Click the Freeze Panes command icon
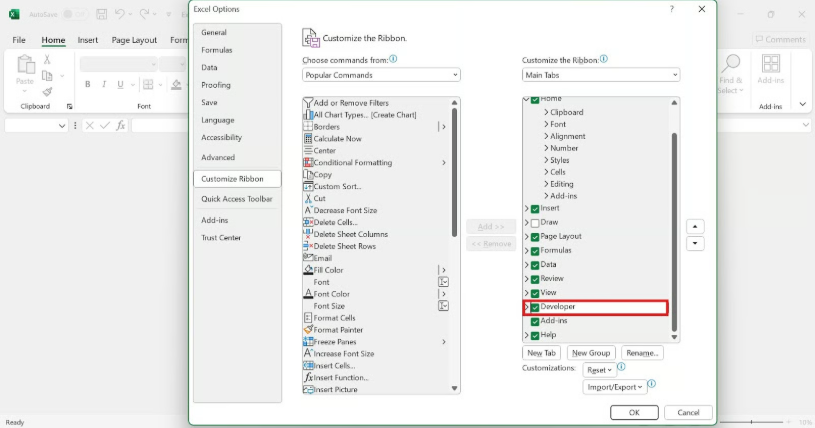 (308, 342)
